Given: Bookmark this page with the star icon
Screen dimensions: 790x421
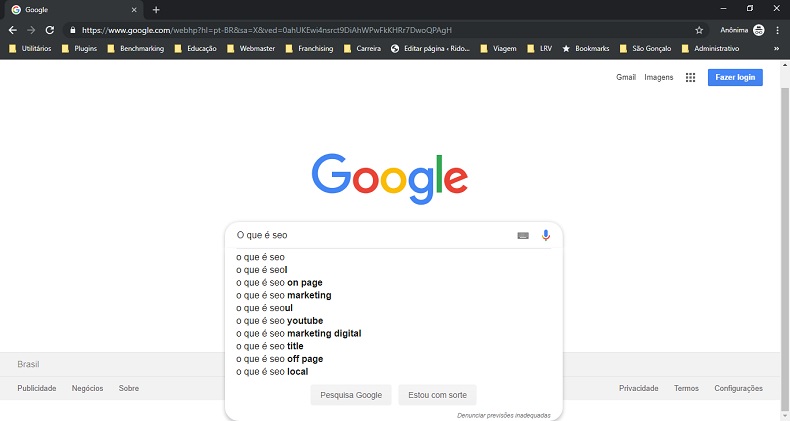Looking at the screenshot, I should [699, 30].
